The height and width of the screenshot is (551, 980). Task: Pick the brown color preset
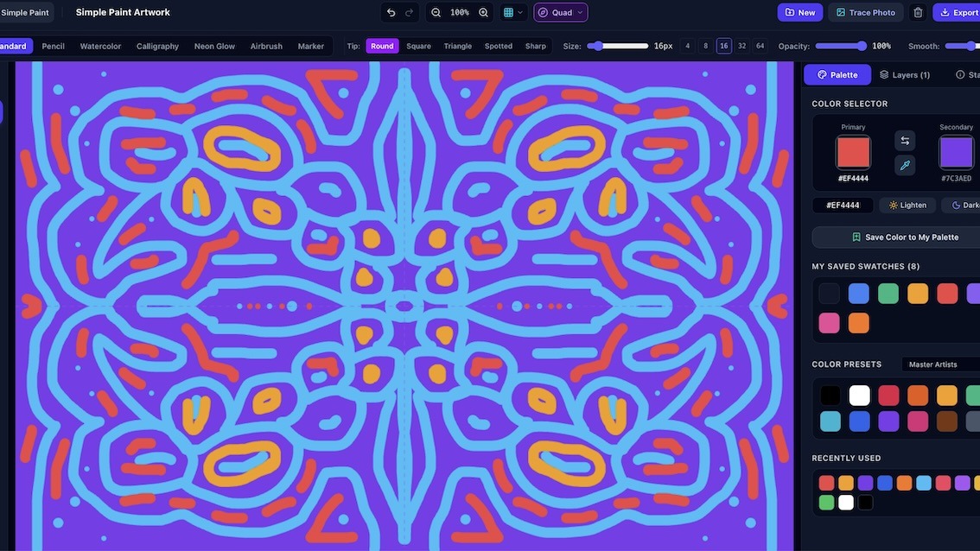(x=947, y=421)
